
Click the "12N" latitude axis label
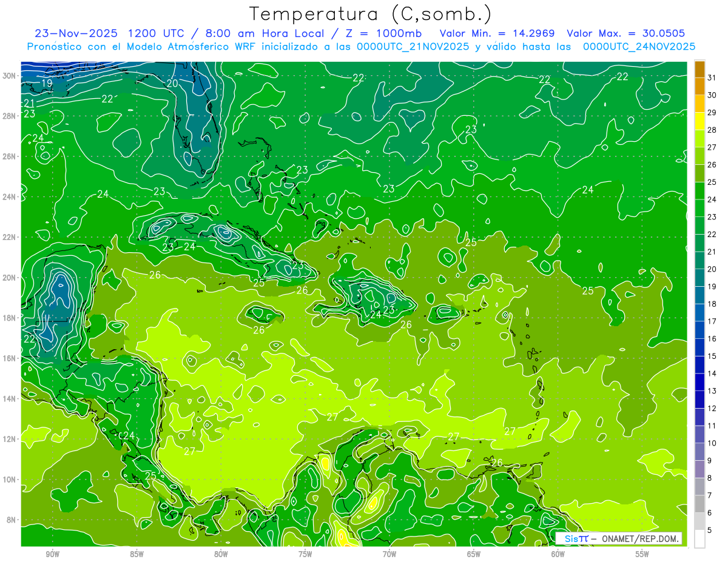[9, 439]
